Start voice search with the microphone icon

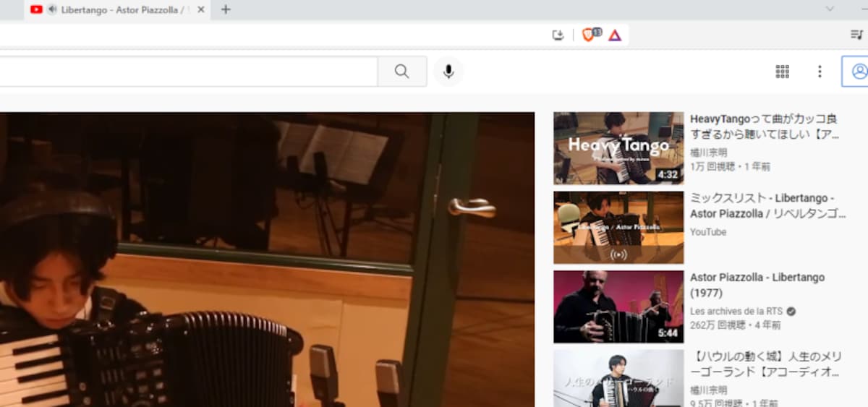click(448, 72)
